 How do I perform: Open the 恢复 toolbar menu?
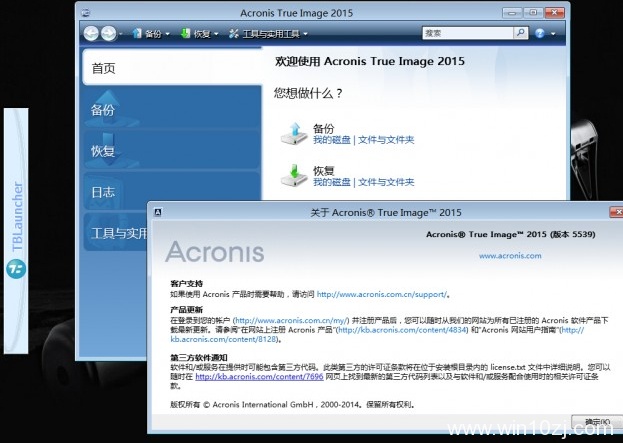196,34
